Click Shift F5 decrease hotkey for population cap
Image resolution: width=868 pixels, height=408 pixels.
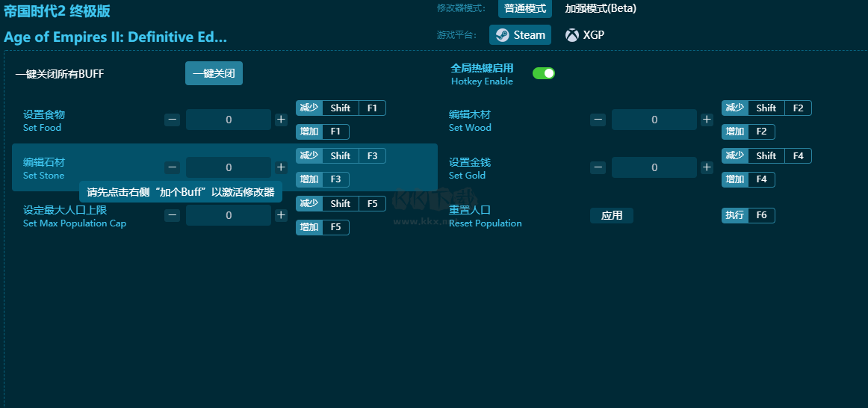coord(341,204)
